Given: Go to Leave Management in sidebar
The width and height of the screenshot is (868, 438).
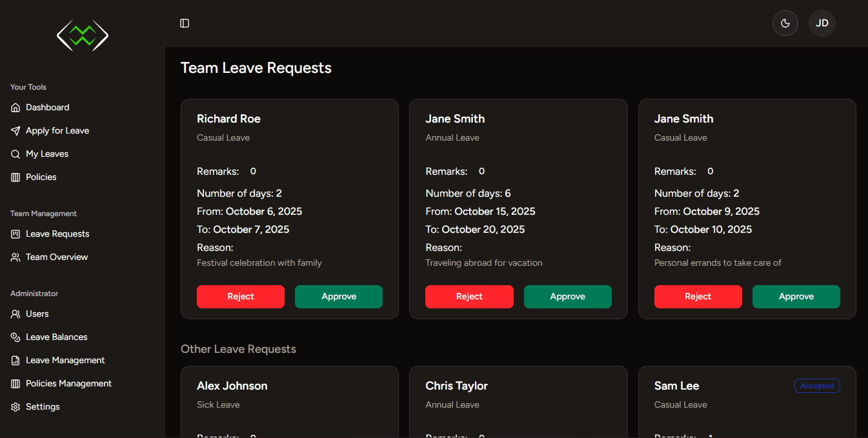Looking at the screenshot, I should [x=65, y=361].
